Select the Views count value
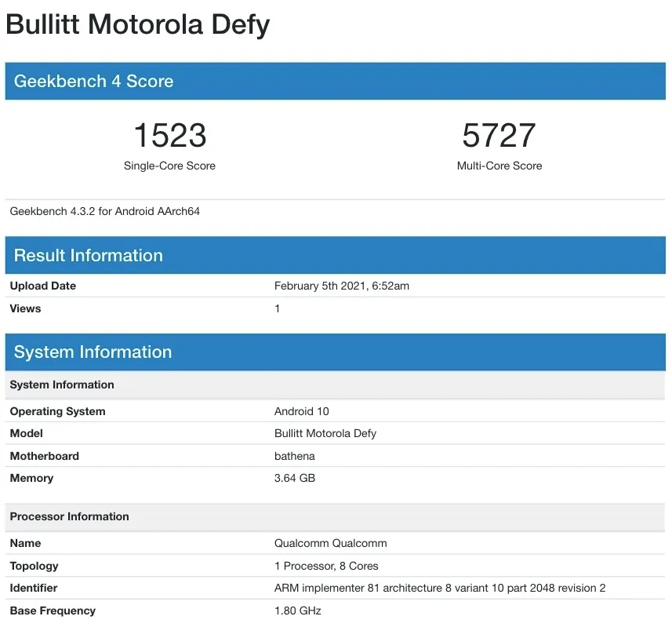672x627 pixels. pyautogui.click(x=276, y=308)
